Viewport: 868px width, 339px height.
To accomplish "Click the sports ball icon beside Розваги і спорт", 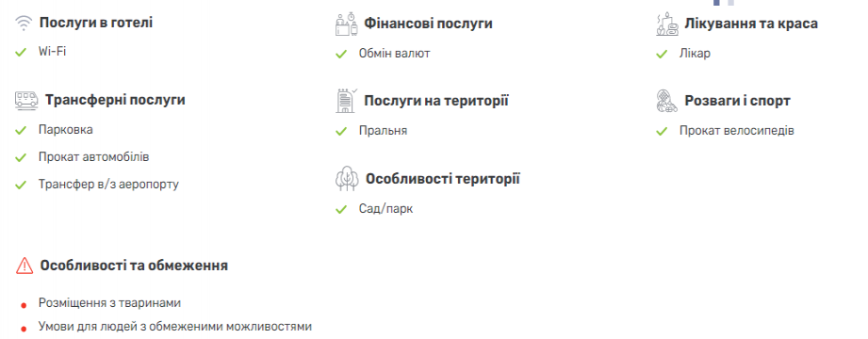I will pos(667,101).
